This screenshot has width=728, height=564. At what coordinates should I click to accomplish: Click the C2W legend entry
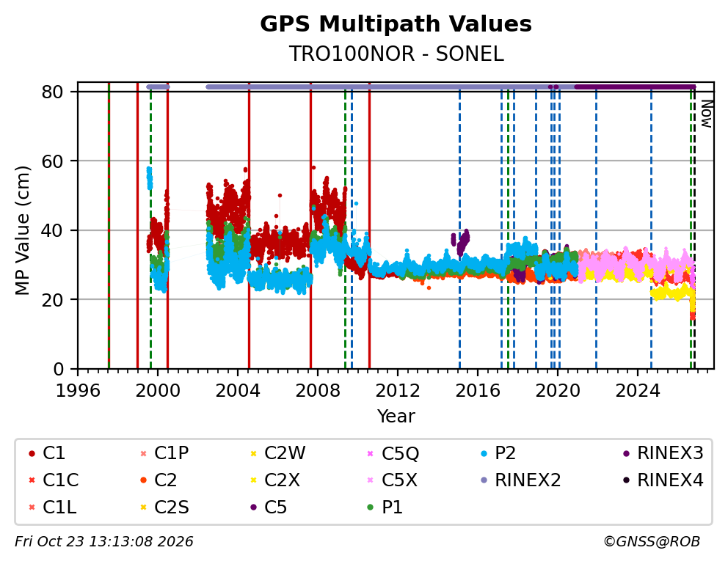[277, 453]
